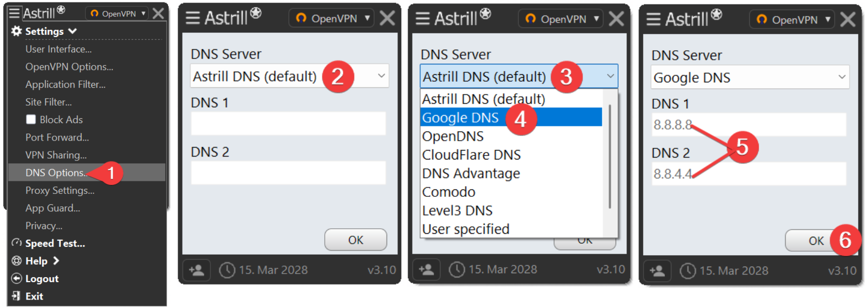Close the Google DNS panel
868x308 pixels.
click(x=848, y=19)
